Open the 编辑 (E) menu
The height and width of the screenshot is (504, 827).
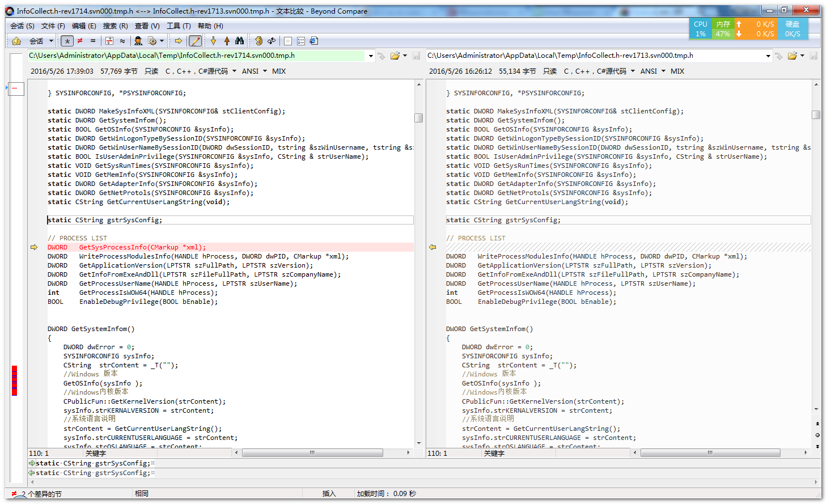(x=84, y=26)
